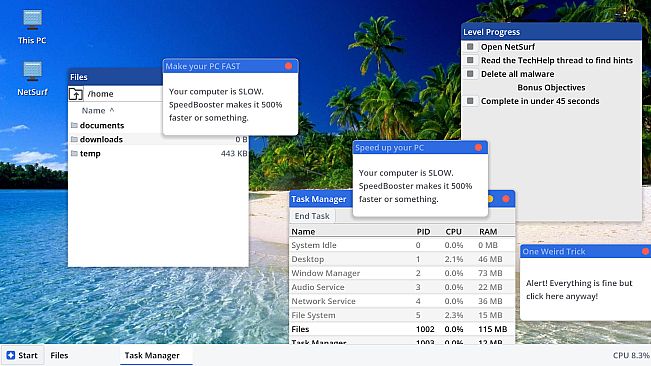Open the downloads folder icon

click(74, 139)
